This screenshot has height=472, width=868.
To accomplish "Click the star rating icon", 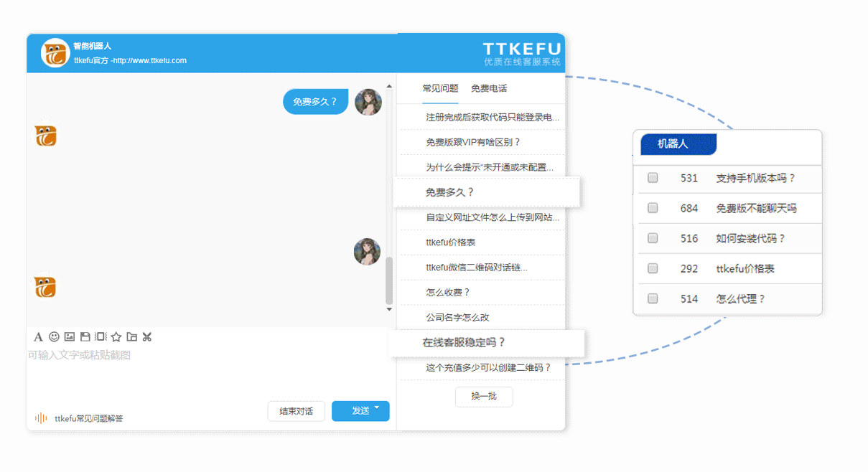I will [116, 336].
